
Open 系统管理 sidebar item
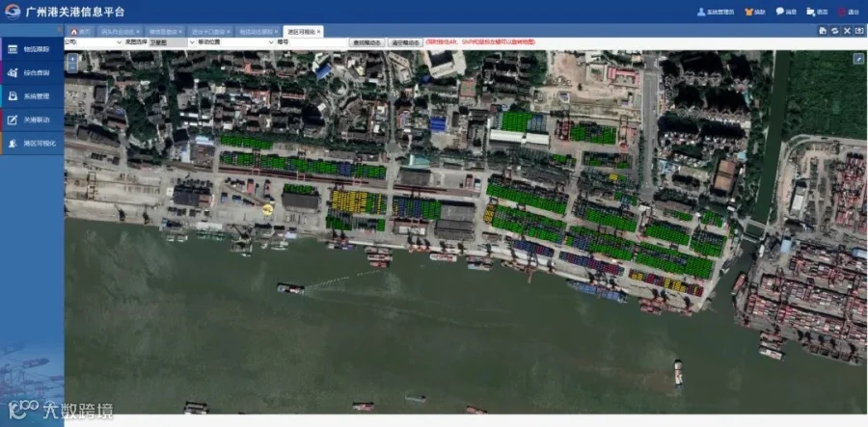[32, 96]
